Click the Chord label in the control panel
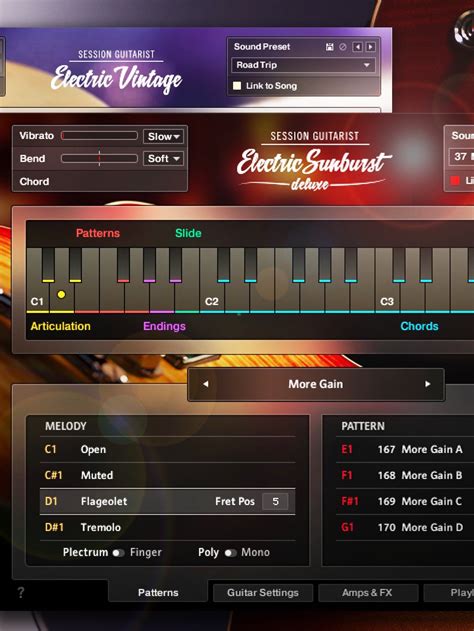This screenshot has width=474, height=631. pos(34,181)
